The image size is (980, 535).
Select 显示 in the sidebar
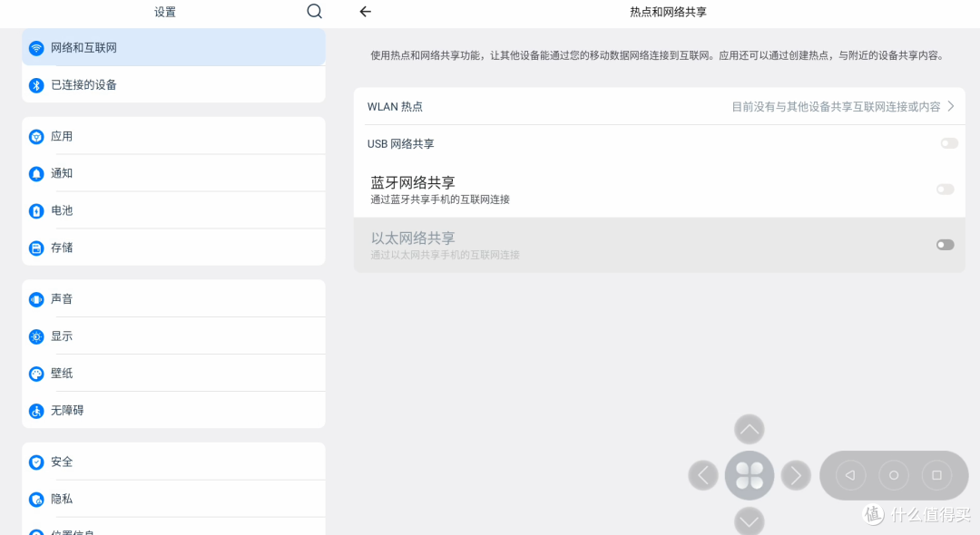(x=173, y=336)
